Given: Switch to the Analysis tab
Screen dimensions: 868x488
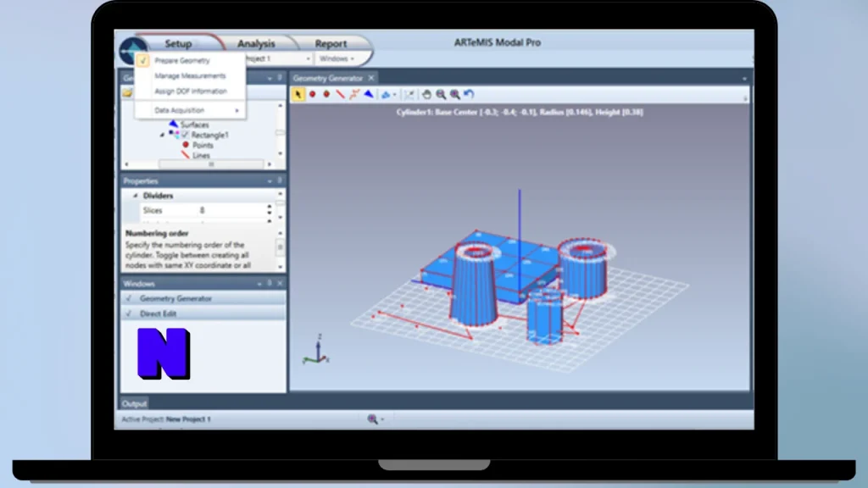Looking at the screenshot, I should click(x=256, y=44).
